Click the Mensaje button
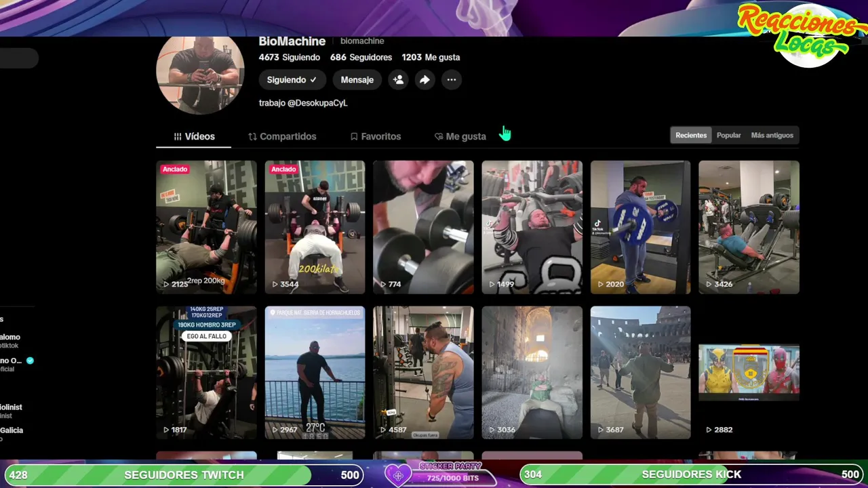868x488 pixels. pos(357,80)
